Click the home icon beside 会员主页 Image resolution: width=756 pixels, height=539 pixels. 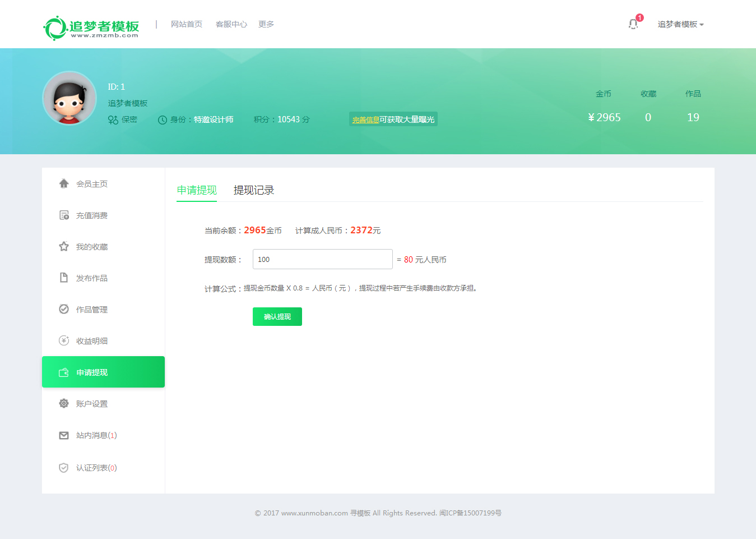[x=64, y=183]
